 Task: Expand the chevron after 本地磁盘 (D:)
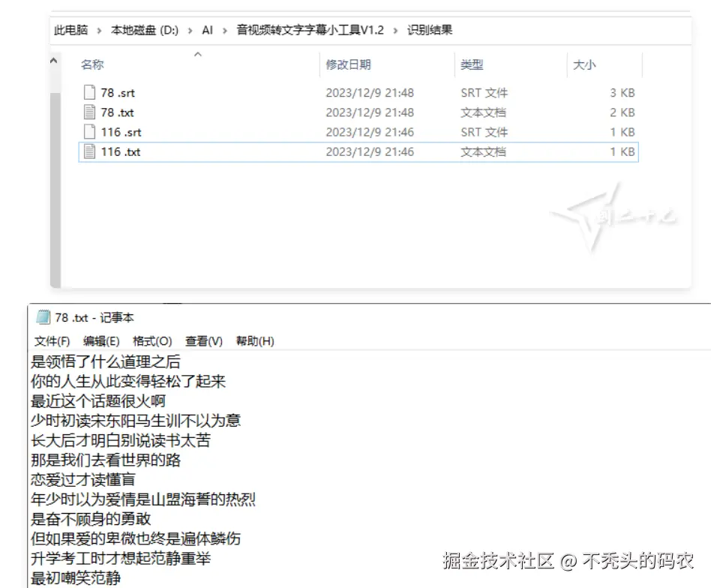coord(190,31)
